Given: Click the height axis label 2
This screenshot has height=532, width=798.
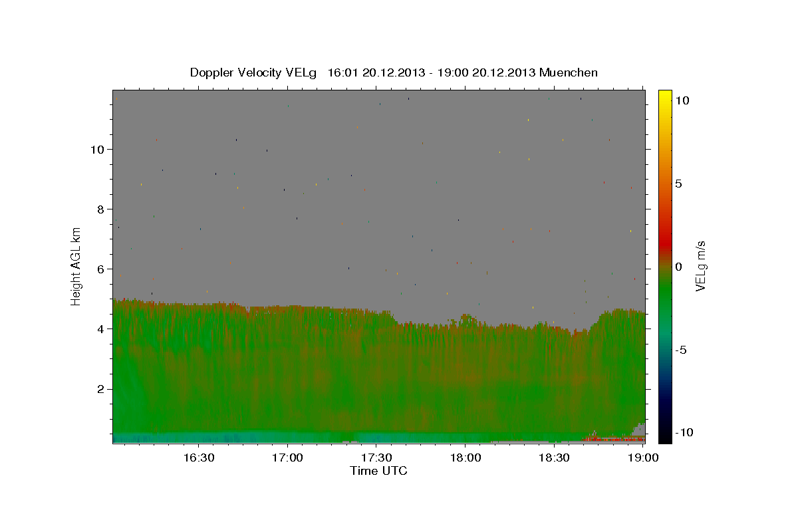Looking at the screenshot, I should click(101, 388).
